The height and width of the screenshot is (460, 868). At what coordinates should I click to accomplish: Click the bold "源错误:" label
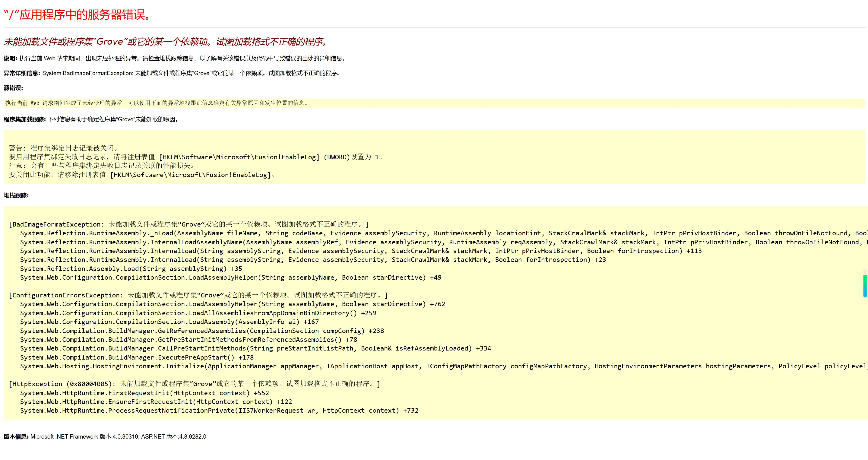coord(13,88)
